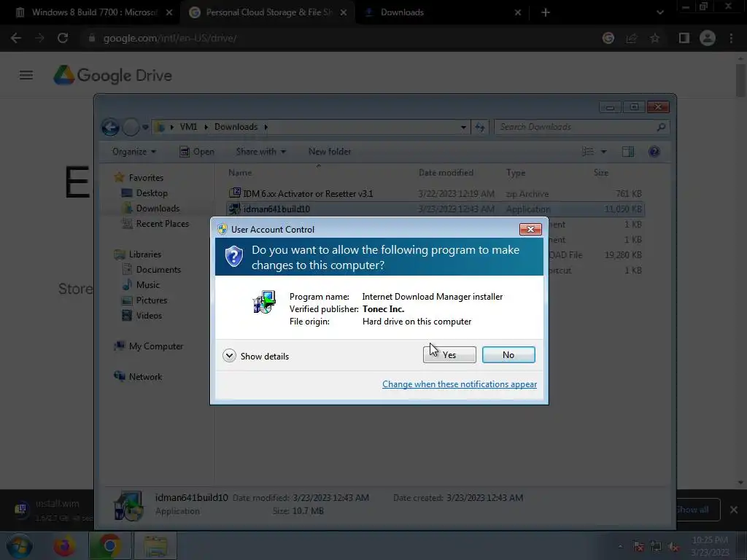Click the Chrome address bar URL
747x560 pixels.
click(x=169, y=38)
